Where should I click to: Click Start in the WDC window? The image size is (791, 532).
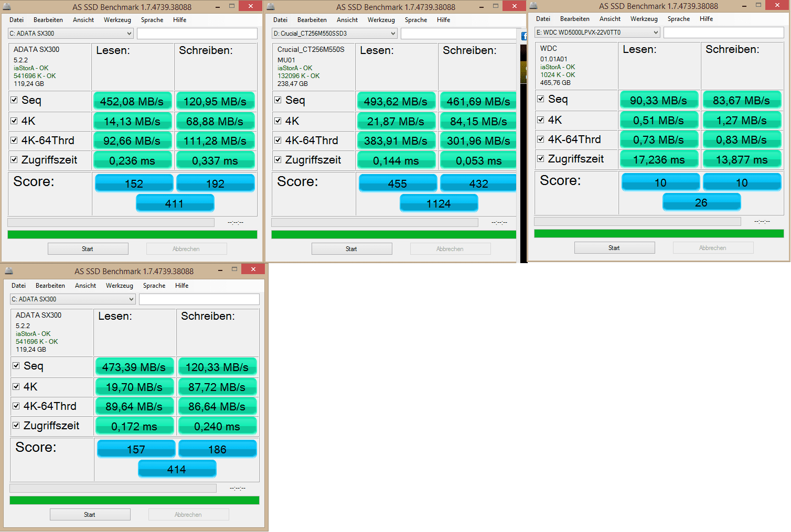click(615, 248)
